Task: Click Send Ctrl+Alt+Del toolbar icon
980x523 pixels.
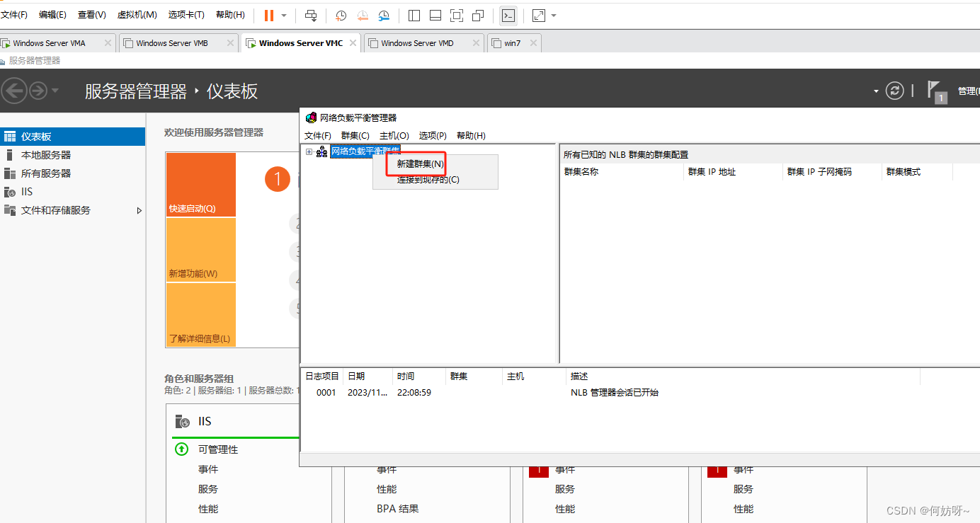Action: click(311, 15)
